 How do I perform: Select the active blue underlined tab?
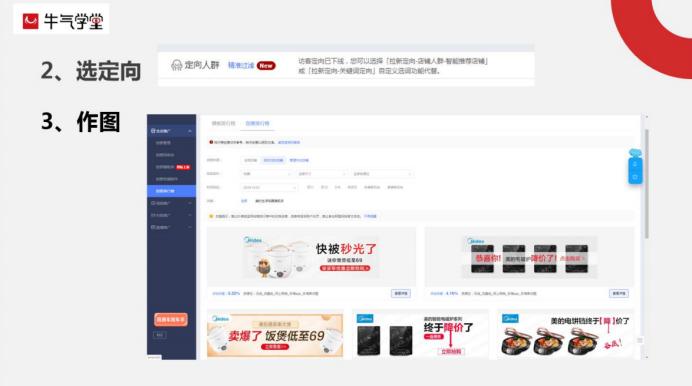coord(257,123)
